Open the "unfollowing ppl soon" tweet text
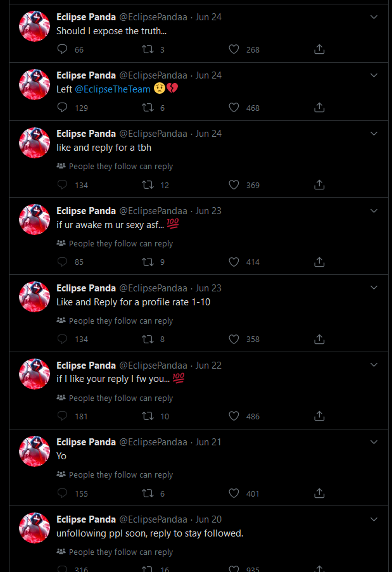Image resolution: width=392 pixels, height=572 pixels. click(149, 533)
